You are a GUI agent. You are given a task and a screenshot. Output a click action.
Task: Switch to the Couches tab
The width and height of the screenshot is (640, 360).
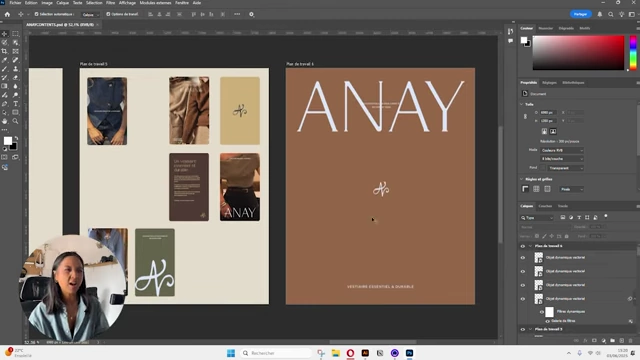[x=545, y=206]
